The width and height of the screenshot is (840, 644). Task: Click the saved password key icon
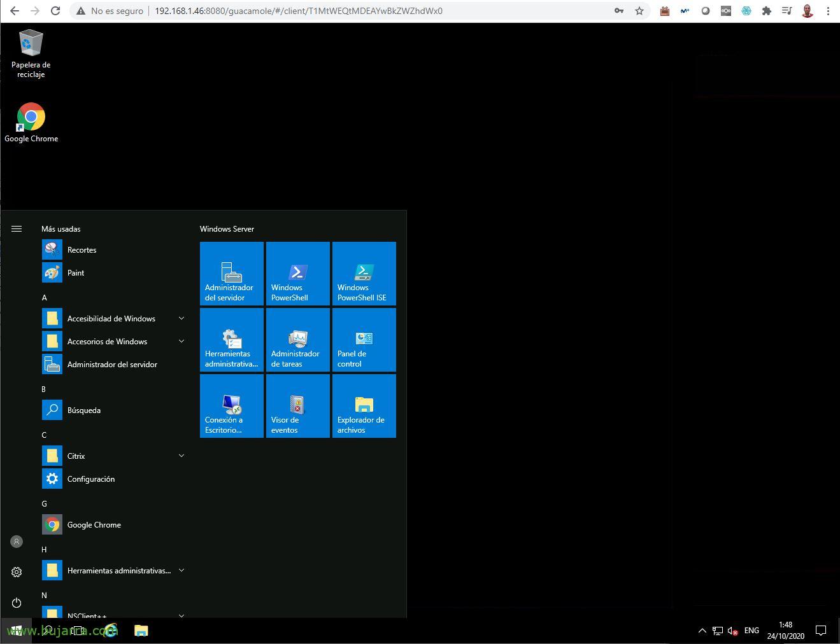pyautogui.click(x=618, y=11)
